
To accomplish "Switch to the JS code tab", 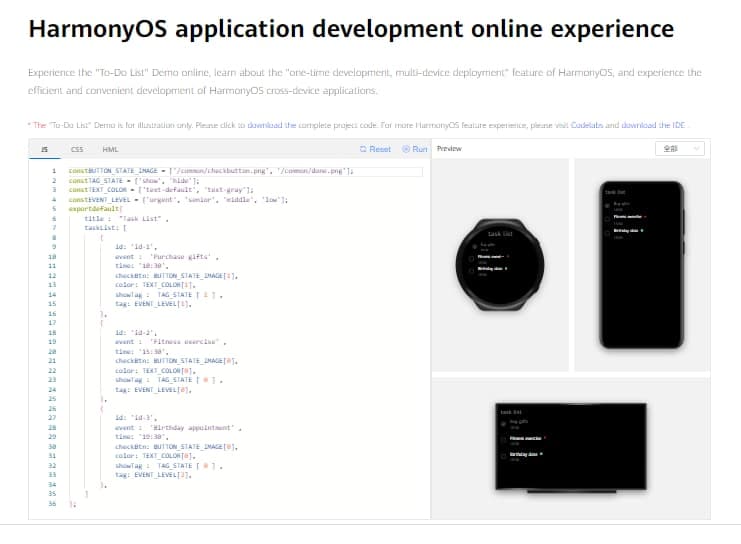I will 44,149.
